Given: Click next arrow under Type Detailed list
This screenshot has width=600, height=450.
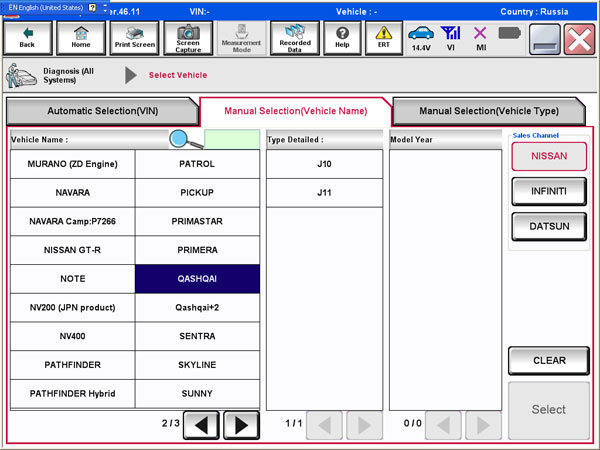Looking at the screenshot, I should tap(364, 425).
